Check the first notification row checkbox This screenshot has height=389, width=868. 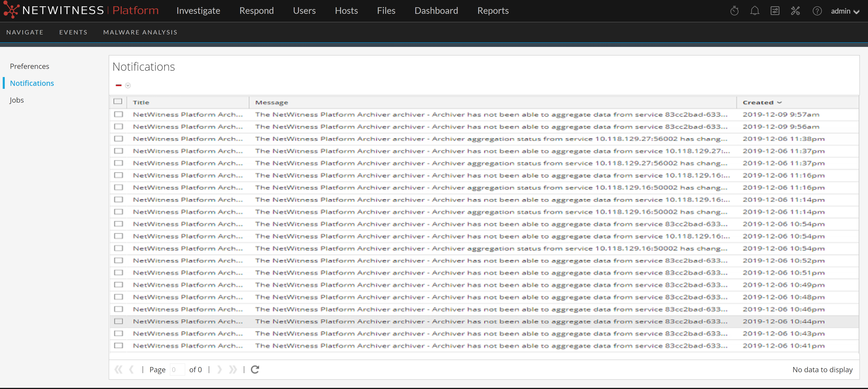click(118, 114)
